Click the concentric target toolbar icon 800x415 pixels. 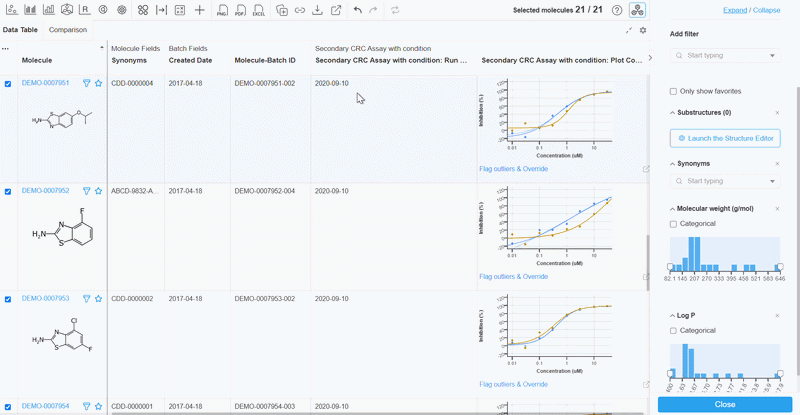121,10
